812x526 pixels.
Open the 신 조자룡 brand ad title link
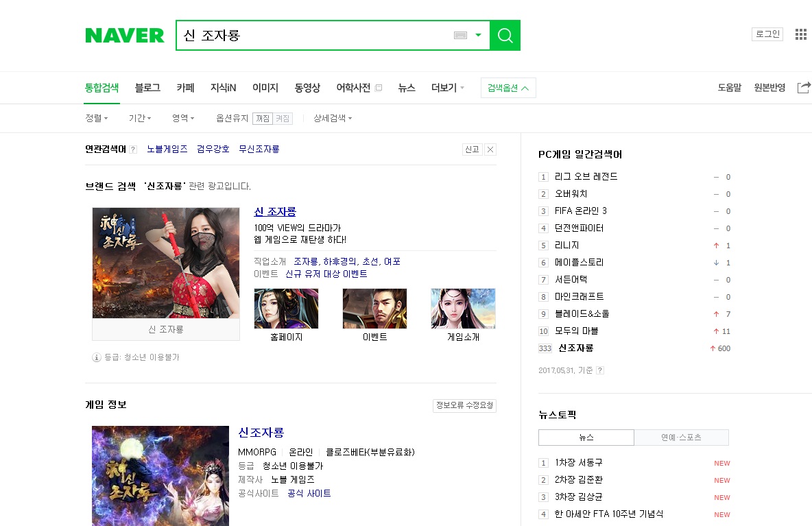[275, 212]
